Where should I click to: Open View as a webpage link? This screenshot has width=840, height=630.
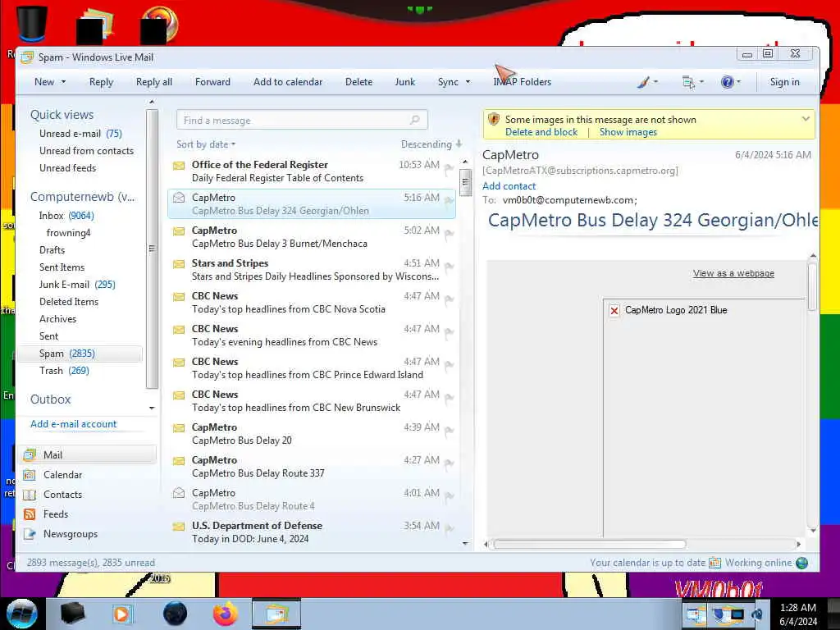click(x=733, y=273)
